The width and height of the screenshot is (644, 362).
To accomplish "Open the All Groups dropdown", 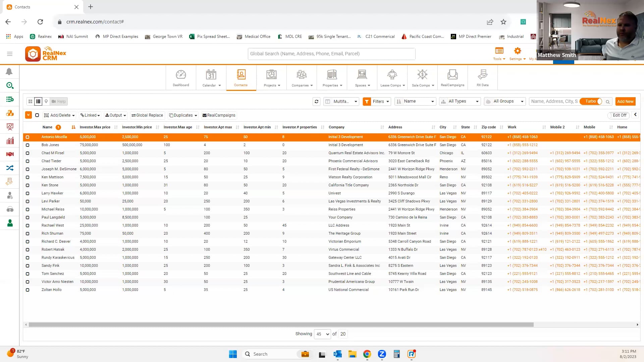I will point(505,101).
